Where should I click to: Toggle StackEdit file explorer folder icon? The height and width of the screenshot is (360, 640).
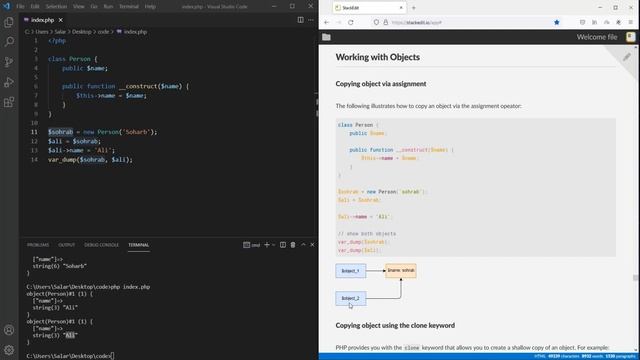327,37
